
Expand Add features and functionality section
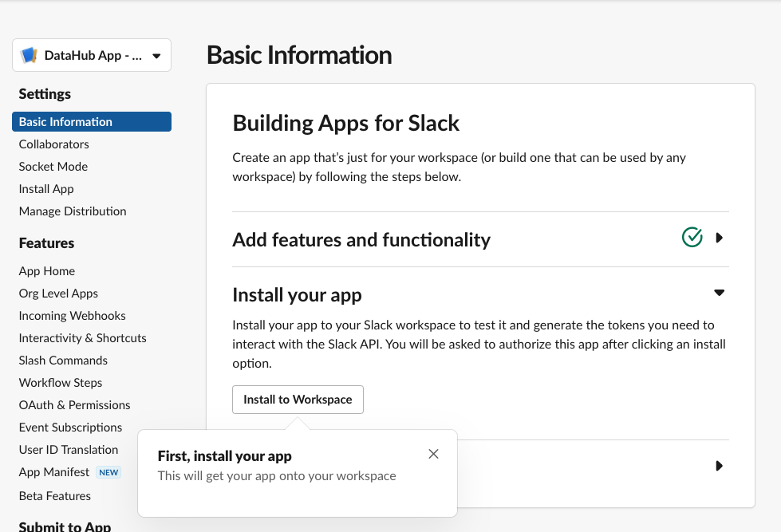click(x=719, y=238)
